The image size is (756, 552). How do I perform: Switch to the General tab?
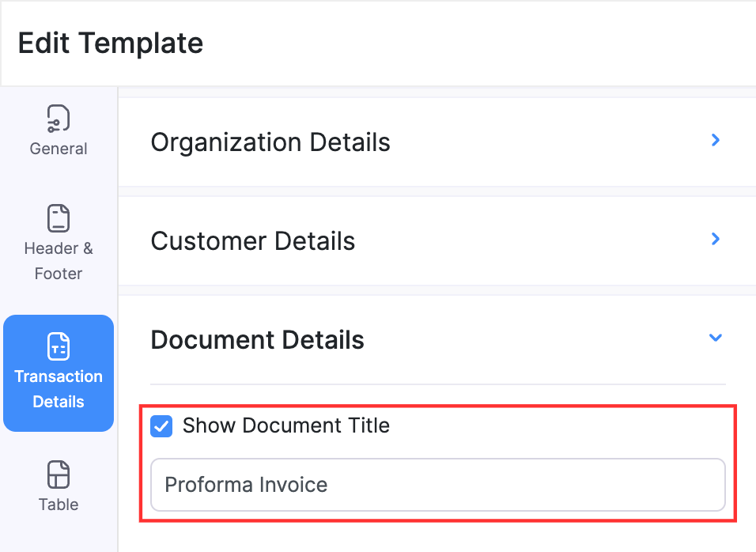(58, 130)
